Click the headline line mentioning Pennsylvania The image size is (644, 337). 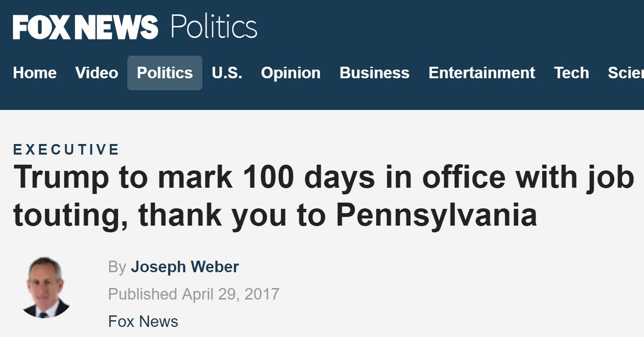click(x=275, y=215)
